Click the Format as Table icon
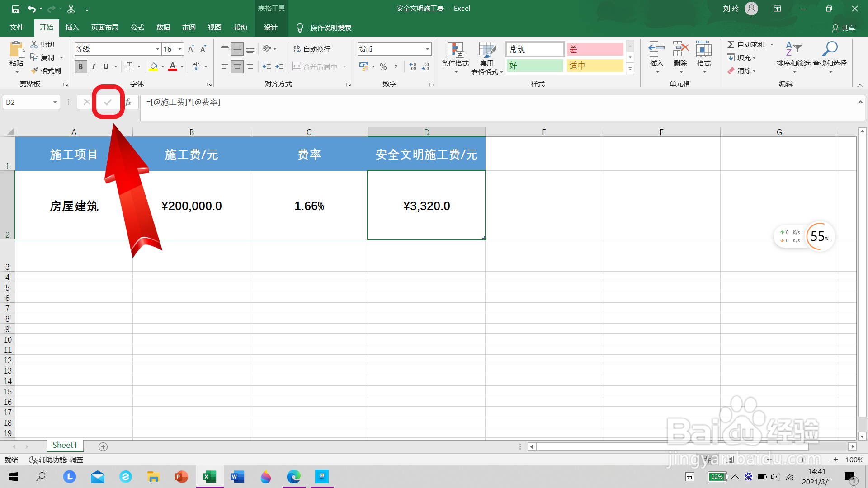Screen dimensions: 868x488 coord(487,50)
